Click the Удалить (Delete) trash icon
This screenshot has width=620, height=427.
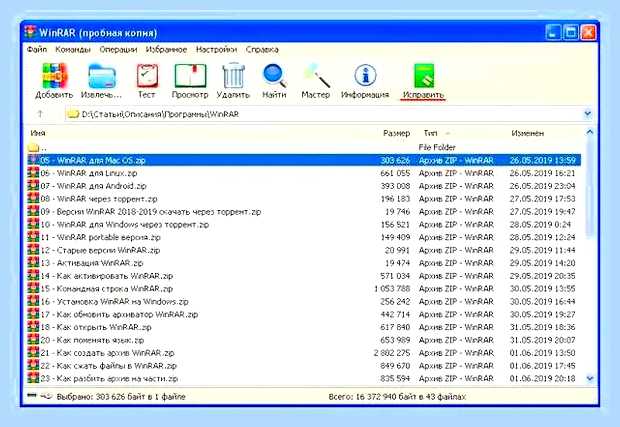[x=233, y=76]
